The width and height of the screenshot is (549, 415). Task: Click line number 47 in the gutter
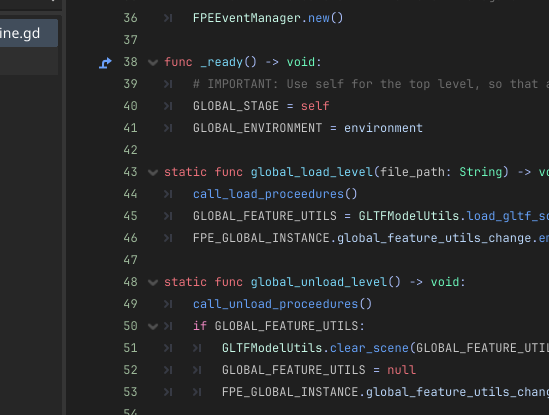click(x=130, y=260)
